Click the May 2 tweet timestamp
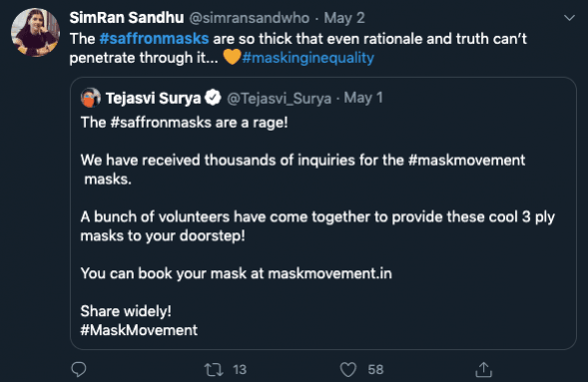588x382 pixels. [344, 18]
